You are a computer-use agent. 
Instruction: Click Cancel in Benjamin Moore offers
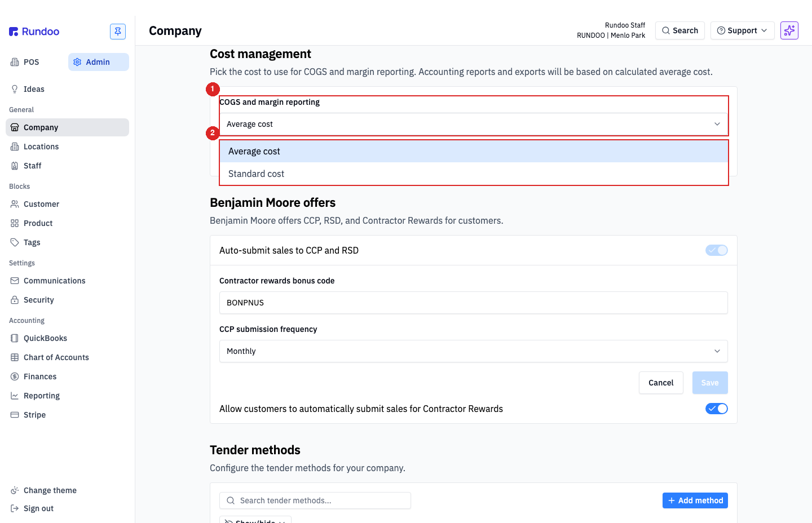coord(661,383)
